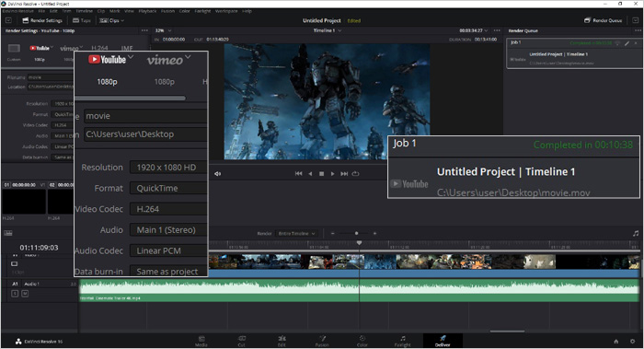Click the expand icon at top-right toolbar
Viewport: 644px width, 349px height.
coord(635,20)
